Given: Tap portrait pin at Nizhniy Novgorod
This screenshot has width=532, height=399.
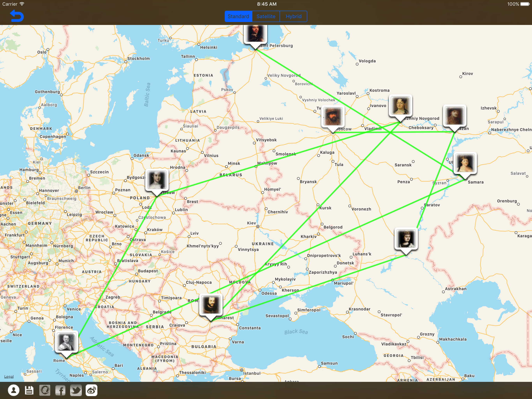Looking at the screenshot, I should (x=400, y=108).
